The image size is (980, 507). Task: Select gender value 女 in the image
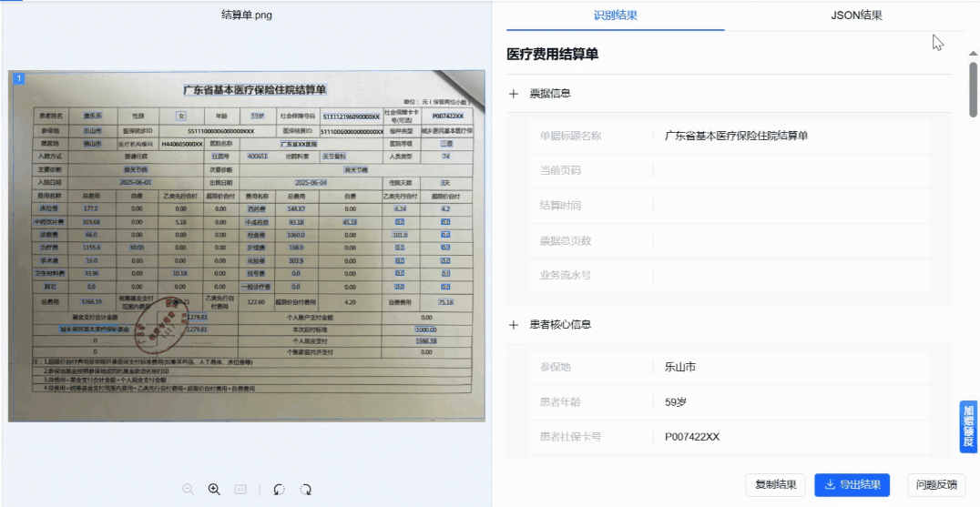[181, 116]
